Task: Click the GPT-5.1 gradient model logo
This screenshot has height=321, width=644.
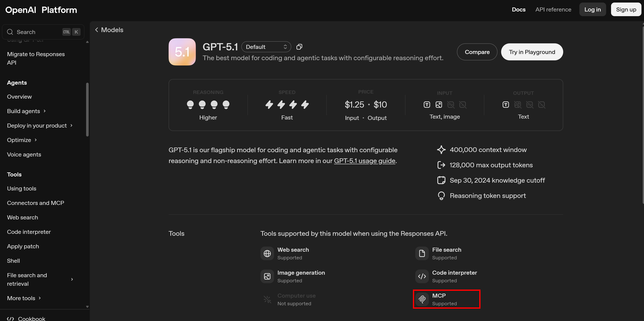Action: click(182, 52)
